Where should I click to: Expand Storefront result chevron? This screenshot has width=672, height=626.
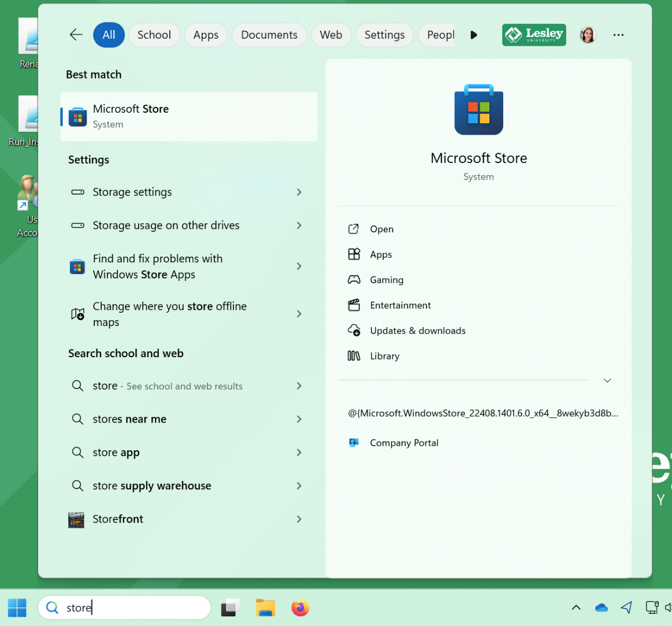(299, 519)
